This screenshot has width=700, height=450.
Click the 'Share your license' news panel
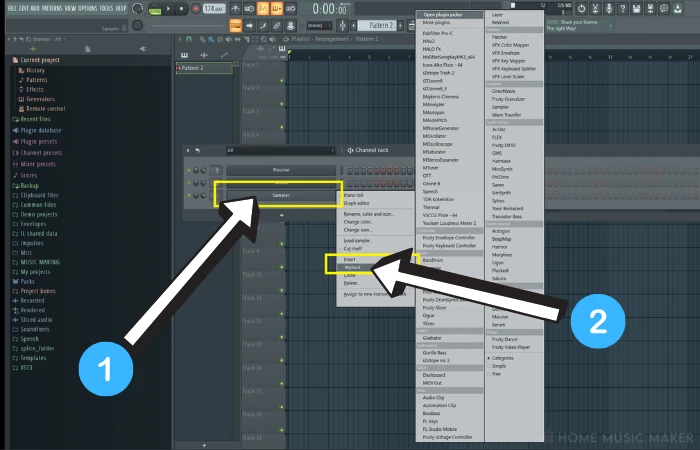pyautogui.click(x=579, y=25)
